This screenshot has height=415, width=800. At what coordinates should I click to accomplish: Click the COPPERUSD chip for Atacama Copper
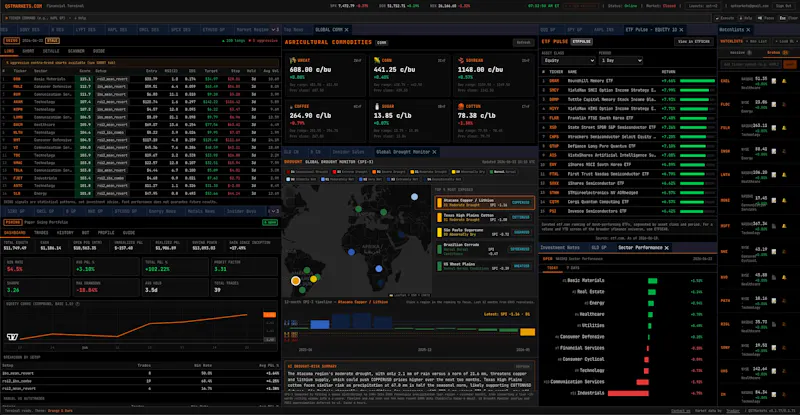[x=520, y=203]
